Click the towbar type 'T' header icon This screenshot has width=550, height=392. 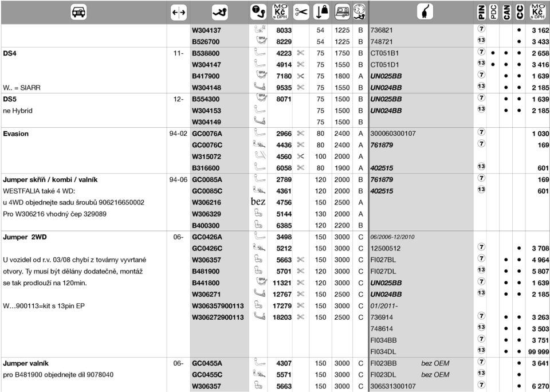[x=258, y=11]
